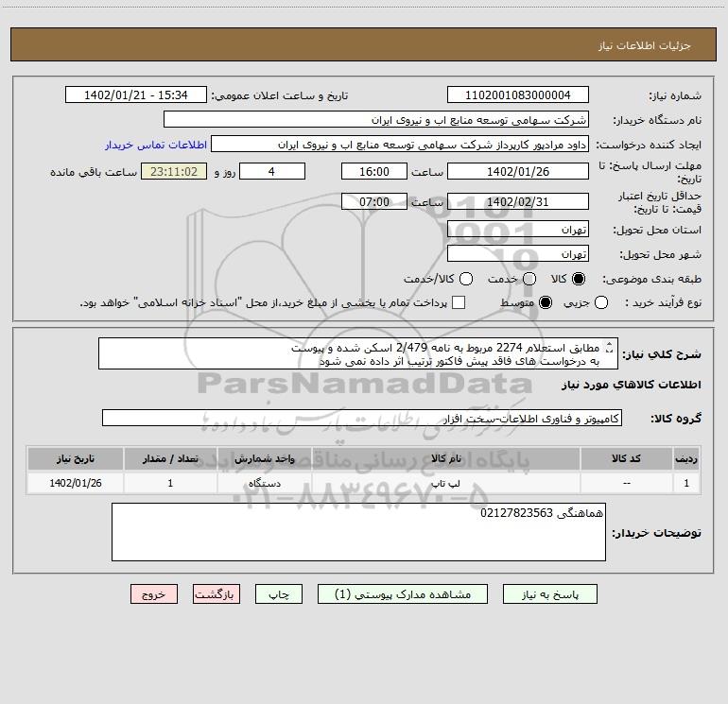Click the delivery city field تهران
Viewport: 728px width, 704px height.
point(518,253)
